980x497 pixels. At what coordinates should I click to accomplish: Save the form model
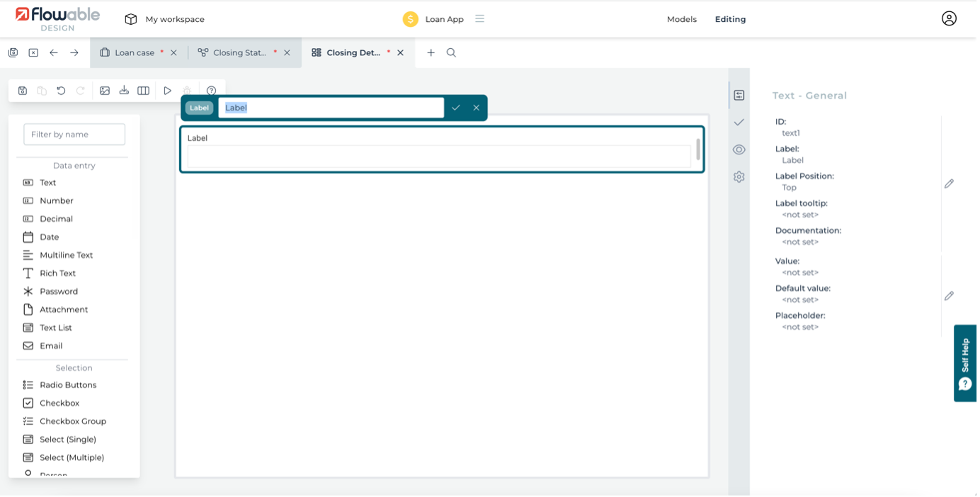(x=23, y=90)
